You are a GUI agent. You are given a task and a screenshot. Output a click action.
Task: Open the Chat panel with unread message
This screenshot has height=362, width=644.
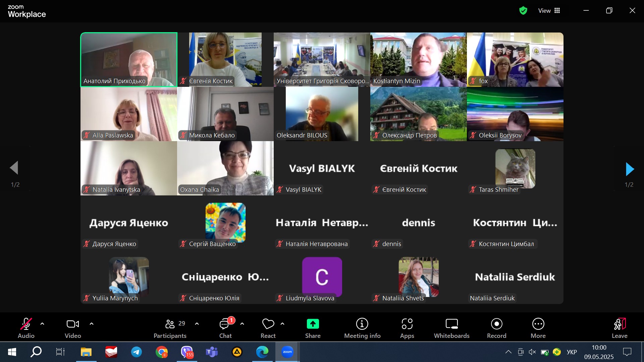pyautogui.click(x=225, y=328)
